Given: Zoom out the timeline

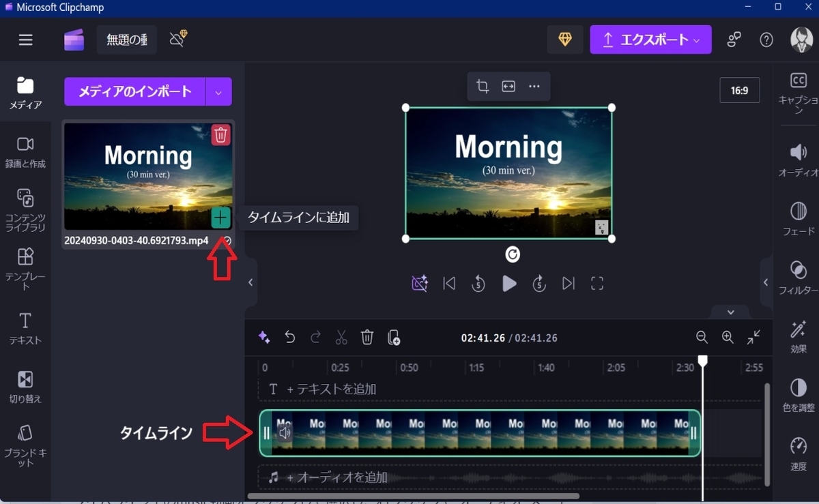Looking at the screenshot, I should click(x=702, y=337).
